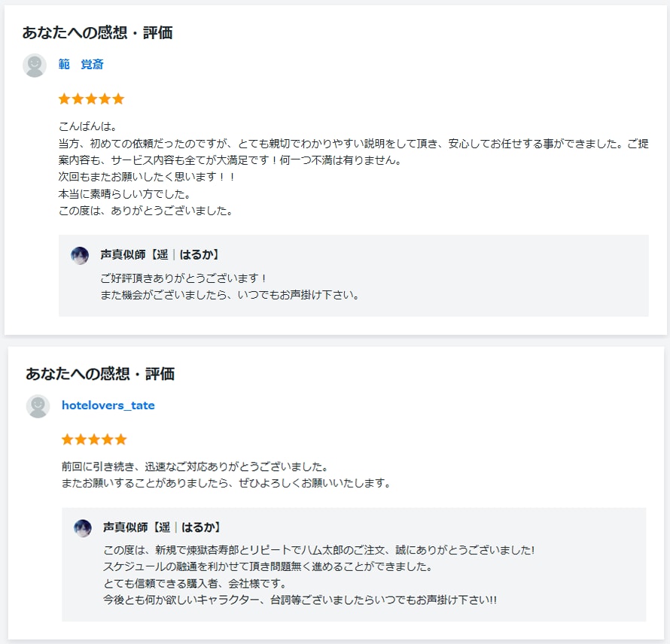Open the hotelovers_tate profile link

tap(108, 406)
